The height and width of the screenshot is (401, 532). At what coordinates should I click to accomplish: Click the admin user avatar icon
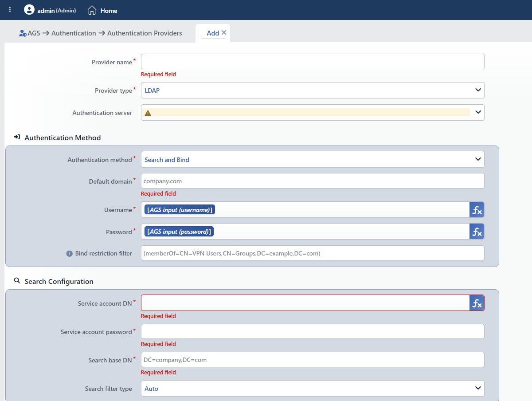tap(29, 10)
